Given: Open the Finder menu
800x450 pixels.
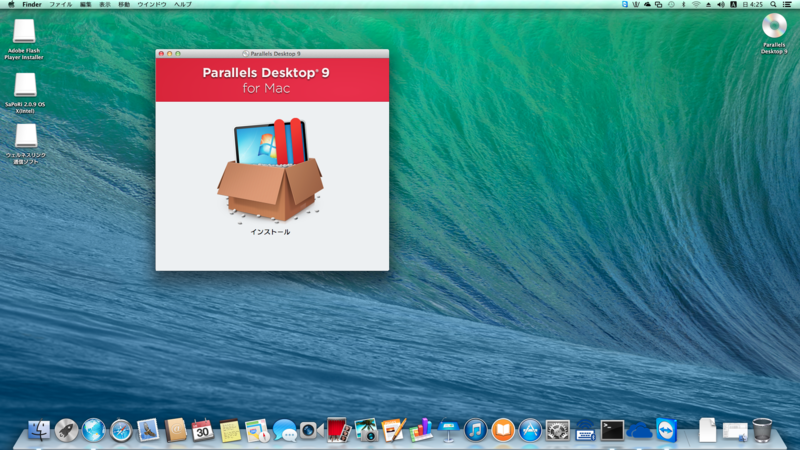Looking at the screenshot, I should tap(32, 4).
